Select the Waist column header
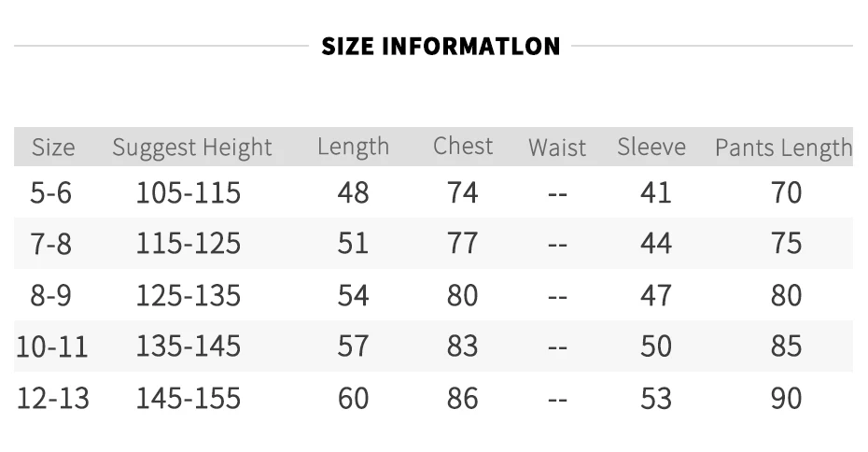Viewport: 868px width, 452px height. [557, 148]
